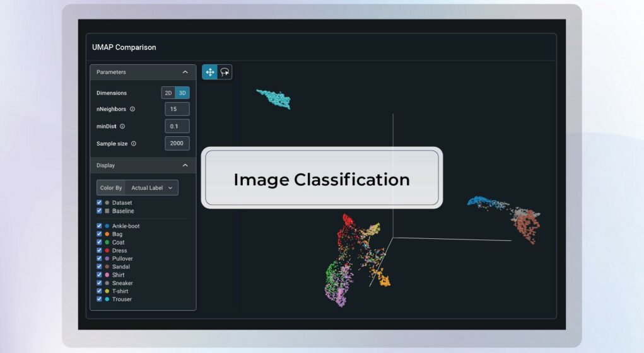Click the Sneaker legend label

point(122,283)
